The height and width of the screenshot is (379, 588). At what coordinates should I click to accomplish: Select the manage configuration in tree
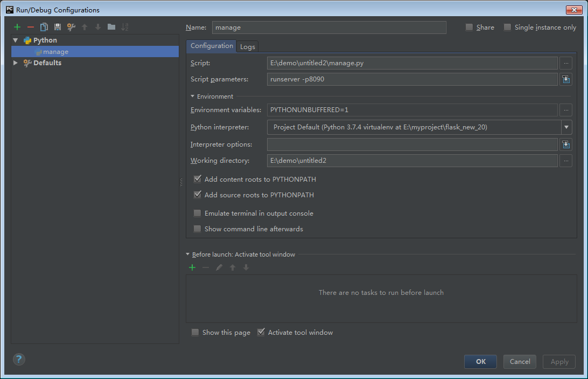(x=55, y=52)
